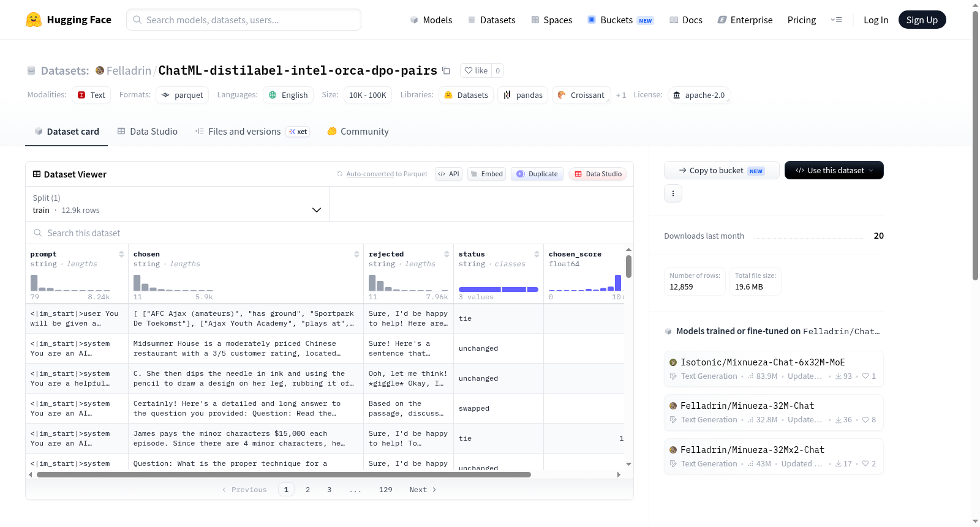Go to the Next page of rows
This screenshot has height=527, width=980.
[x=423, y=490]
